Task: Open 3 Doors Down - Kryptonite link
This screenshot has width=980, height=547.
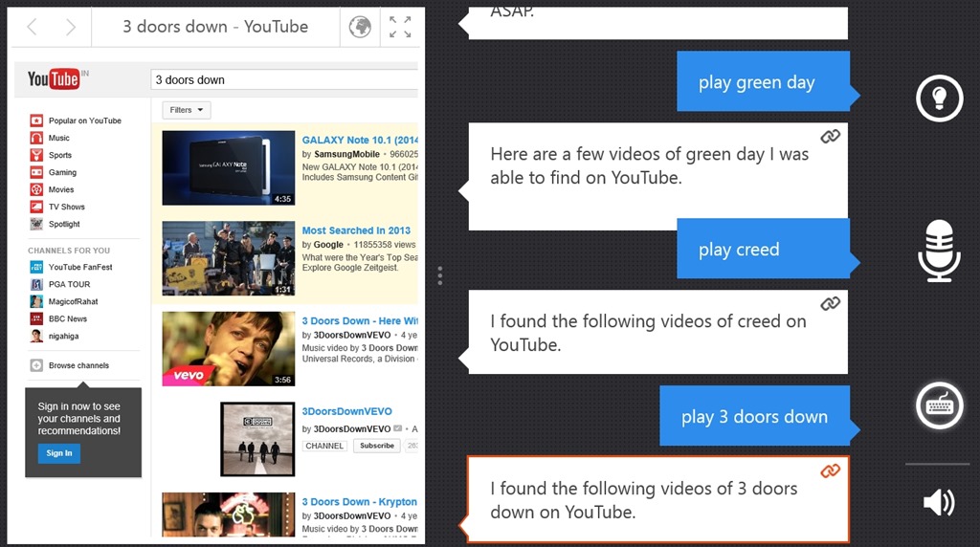Action: [360, 502]
